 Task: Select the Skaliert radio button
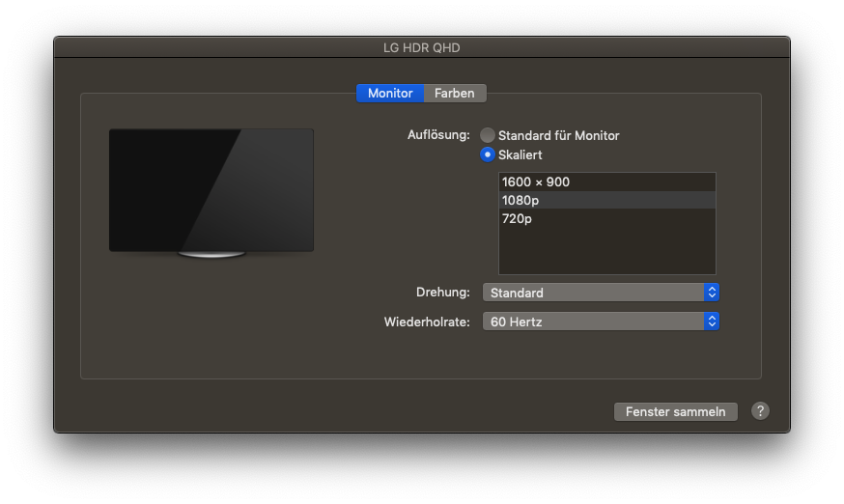487,154
